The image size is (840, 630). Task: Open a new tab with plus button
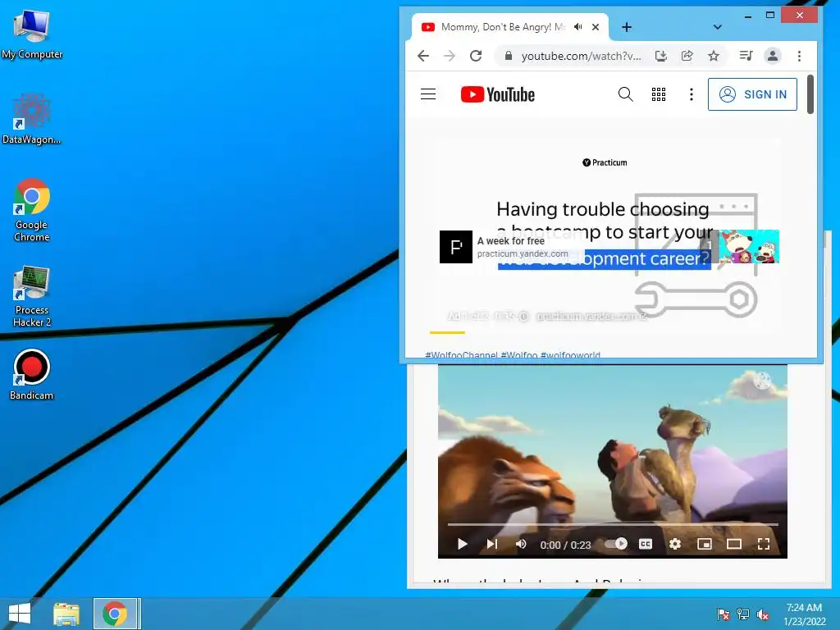(x=627, y=27)
